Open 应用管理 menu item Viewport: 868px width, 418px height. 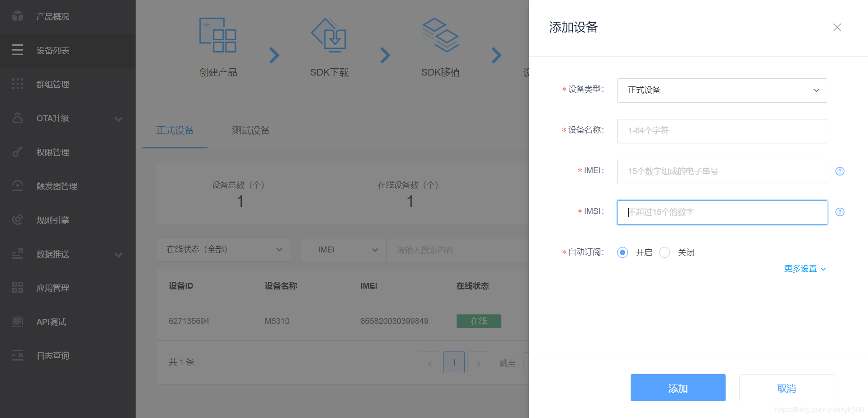[x=68, y=288]
